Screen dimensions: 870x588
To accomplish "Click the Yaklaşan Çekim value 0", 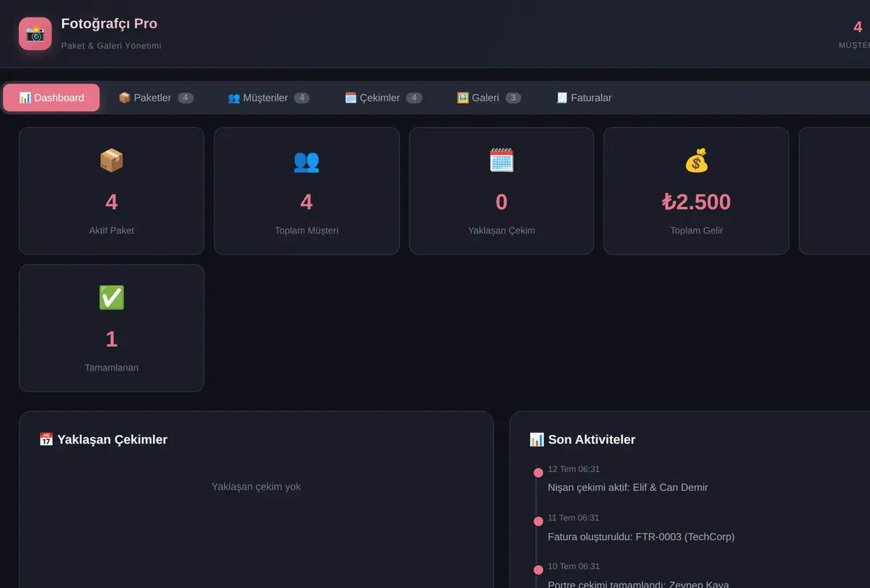I will pos(502,202).
